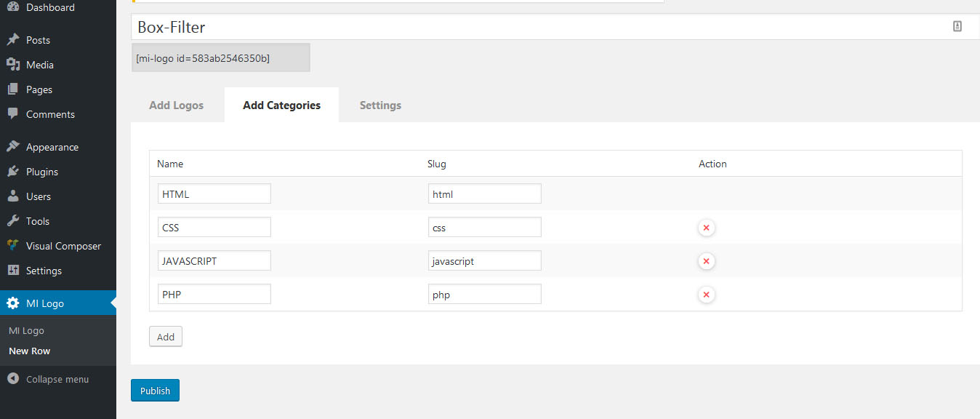Open Media library via its icon
980x419 pixels.
12,65
